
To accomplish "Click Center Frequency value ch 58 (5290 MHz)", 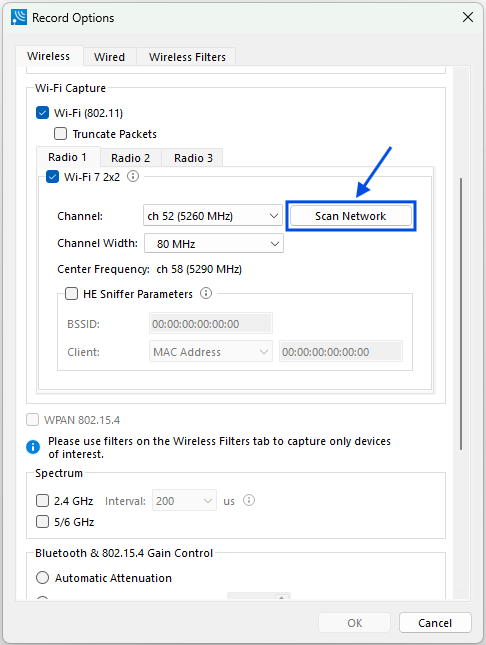I will point(199,269).
